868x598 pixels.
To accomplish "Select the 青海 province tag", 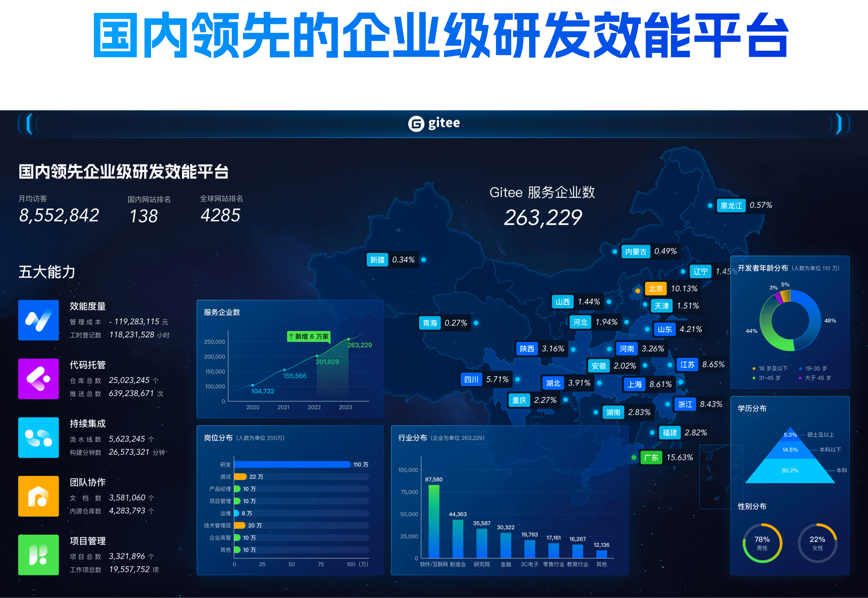I will coord(430,323).
